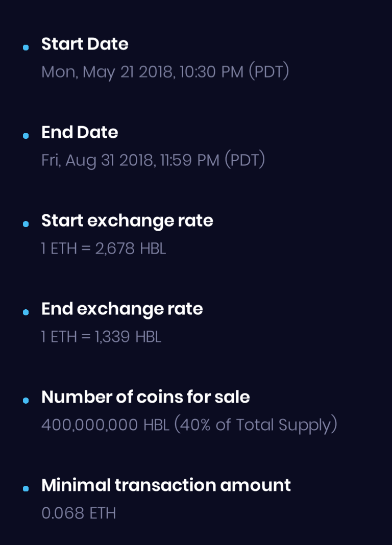Click the 0.068 ETH minimum value
Screen dimensions: 392x545
[x=79, y=513]
